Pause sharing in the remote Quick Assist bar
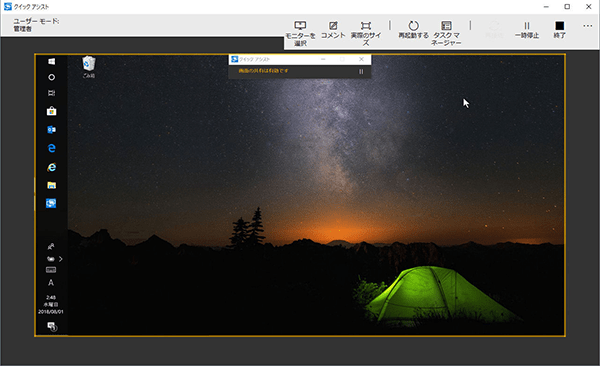This screenshot has height=366, width=600. [x=361, y=72]
